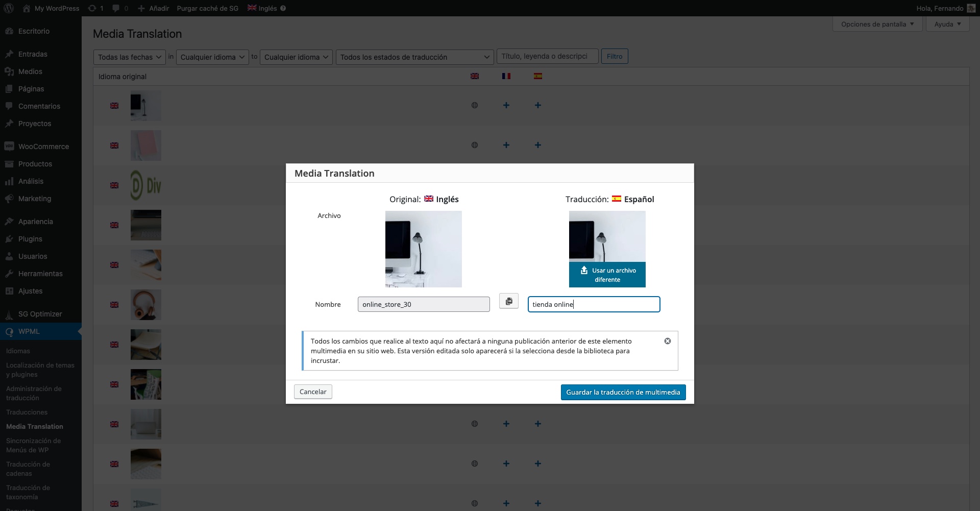Expand the translation status filter dropdown
The image size is (980, 511).
coord(414,57)
